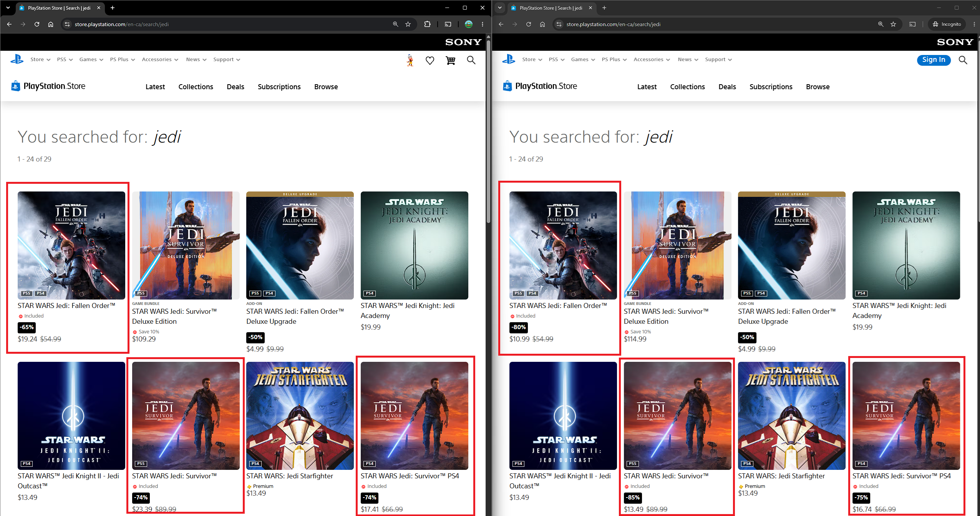Expand the PS Plus dropdown in left window

point(123,60)
